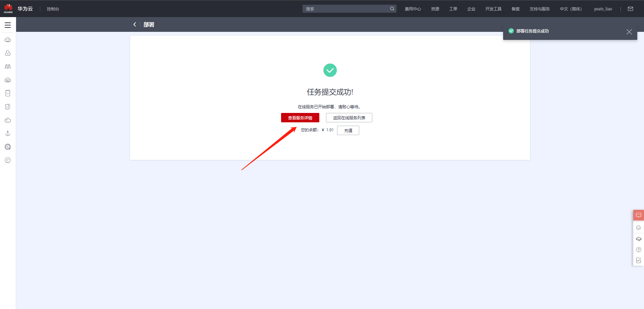Click the 部署 page title
Screen dimensions: 644x309
pos(149,24)
